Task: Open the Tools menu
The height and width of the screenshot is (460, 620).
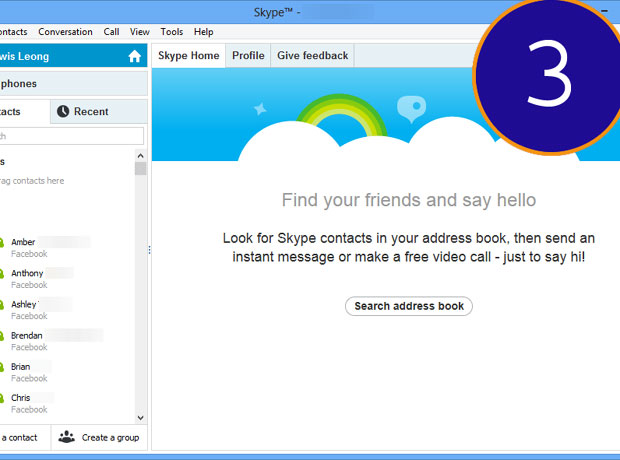Action: click(171, 32)
